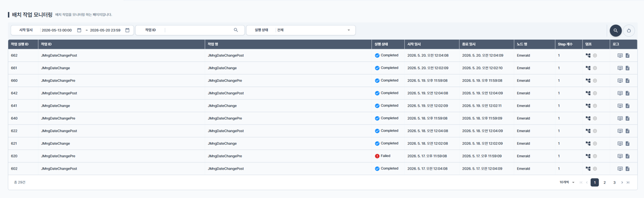
Task: Open the document log icon for run 641
Action: click(x=628, y=106)
